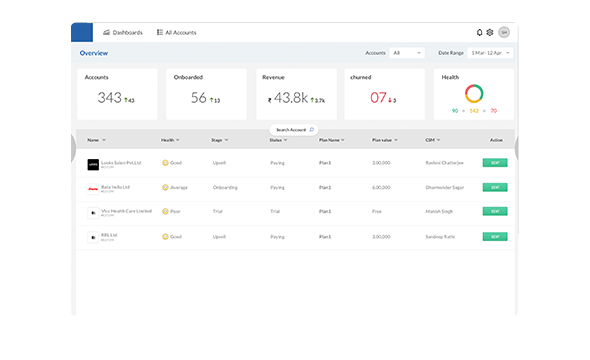Click the Average health face icon
Viewport: 590px width, 360px height.
(165, 187)
